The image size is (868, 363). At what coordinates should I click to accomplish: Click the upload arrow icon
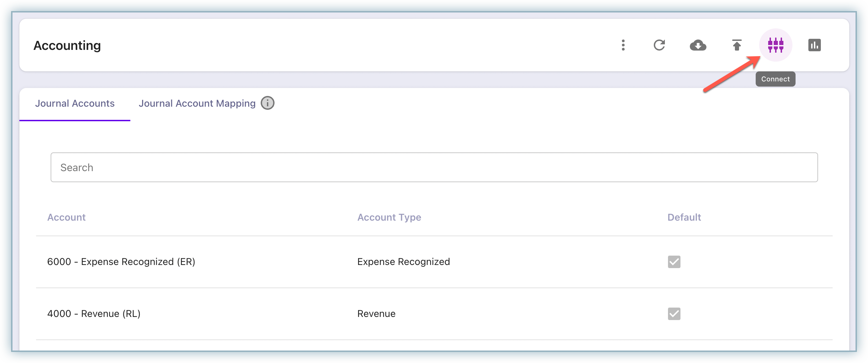click(x=737, y=45)
